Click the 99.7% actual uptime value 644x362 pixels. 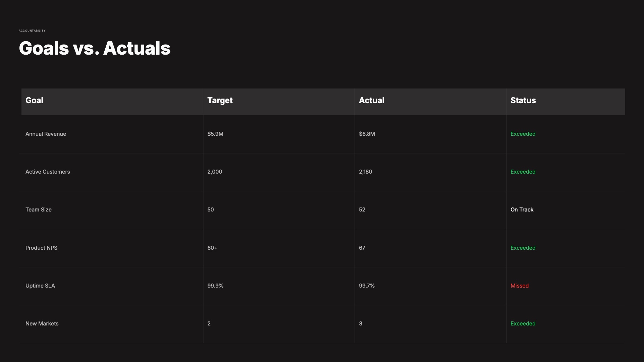367,286
